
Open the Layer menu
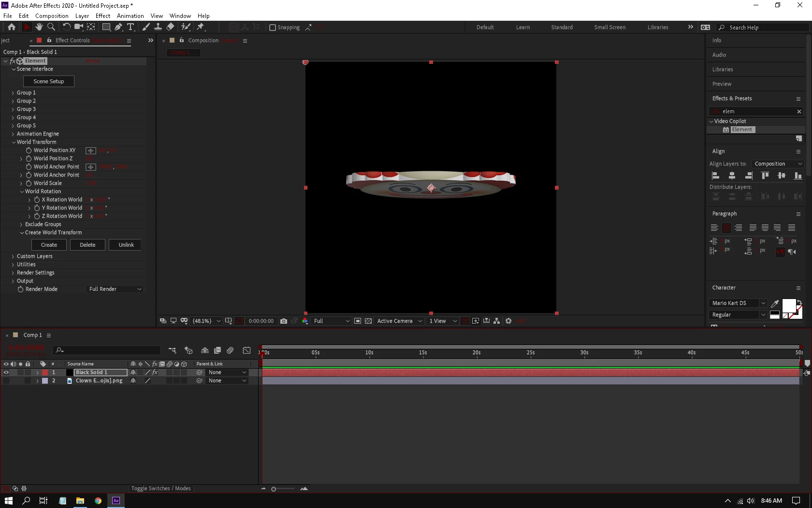tap(82, 16)
